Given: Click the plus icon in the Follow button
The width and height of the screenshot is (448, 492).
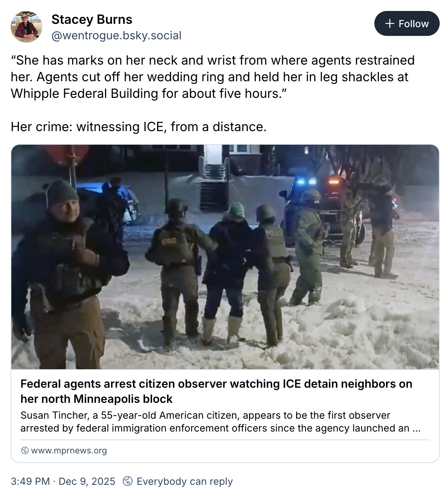Looking at the screenshot, I should [x=389, y=23].
